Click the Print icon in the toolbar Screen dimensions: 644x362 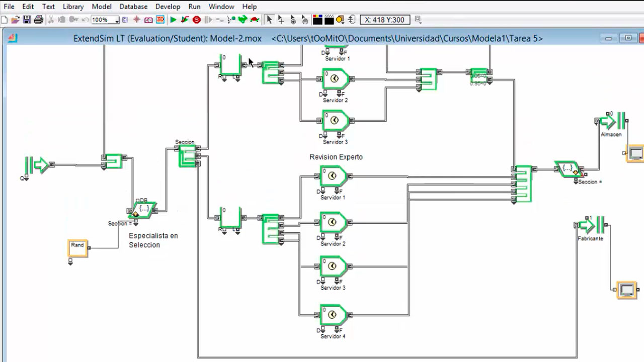(x=38, y=20)
